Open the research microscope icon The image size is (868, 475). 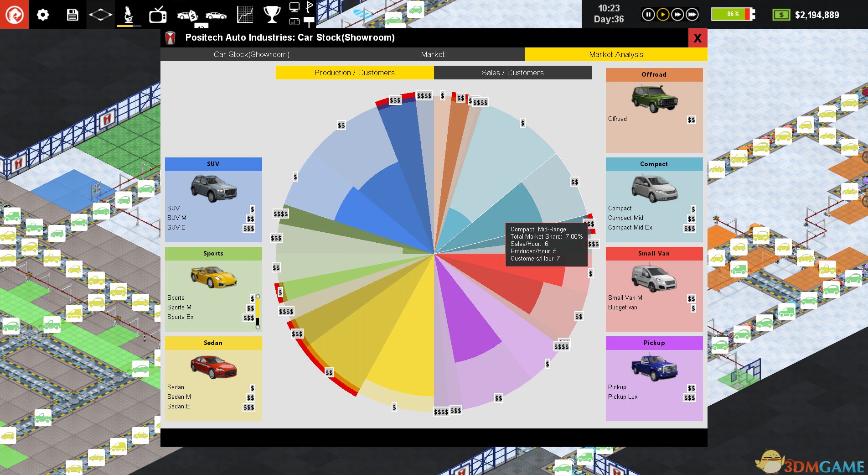pyautogui.click(x=129, y=15)
